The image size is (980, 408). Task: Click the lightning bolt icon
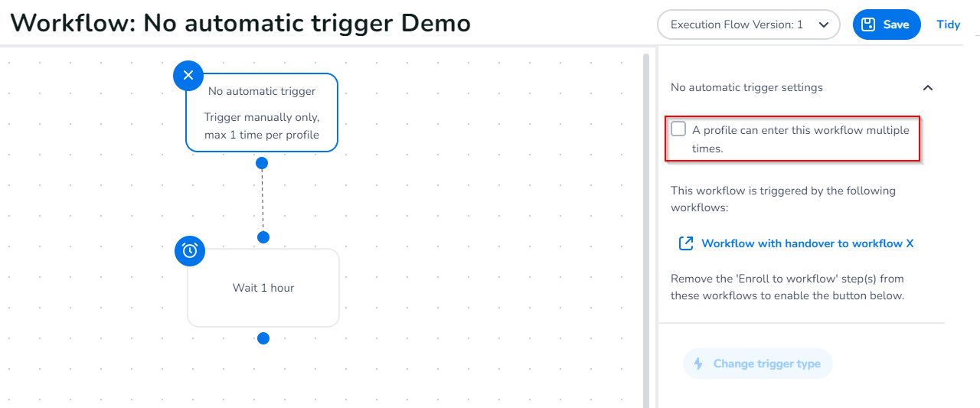698,364
